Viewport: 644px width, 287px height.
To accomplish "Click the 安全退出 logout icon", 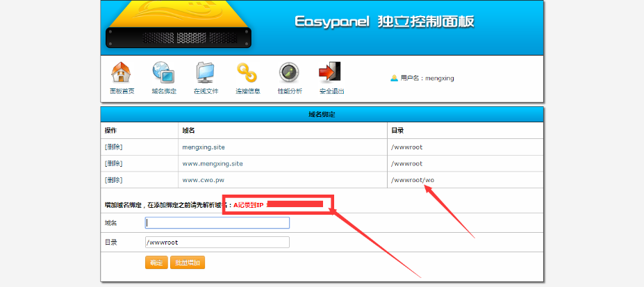I will click(331, 73).
